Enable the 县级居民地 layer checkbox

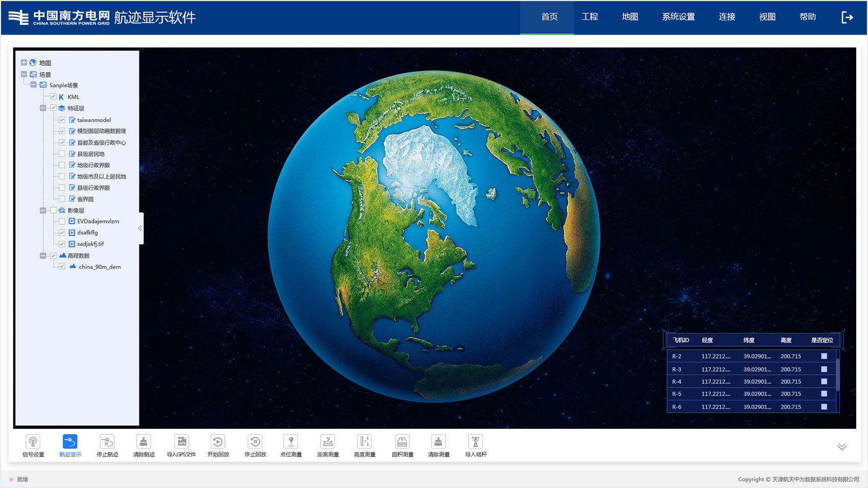coord(62,154)
